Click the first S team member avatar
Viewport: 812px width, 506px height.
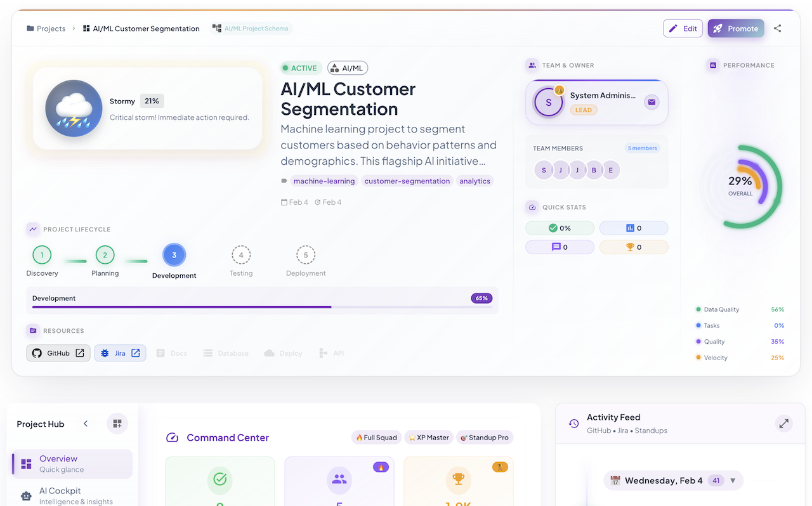[543, 170]
